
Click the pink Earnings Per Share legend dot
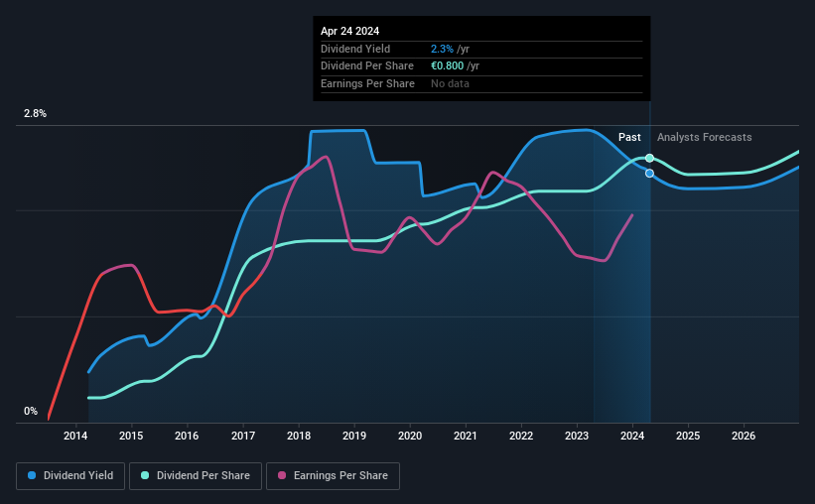pyautogui.click(x=282, y=475)
